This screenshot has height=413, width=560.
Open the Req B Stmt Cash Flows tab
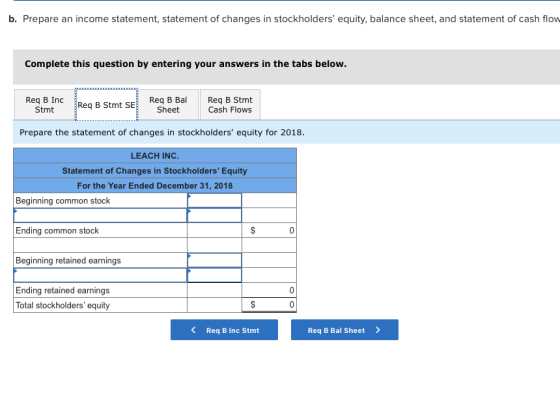[x=230, y=105]
